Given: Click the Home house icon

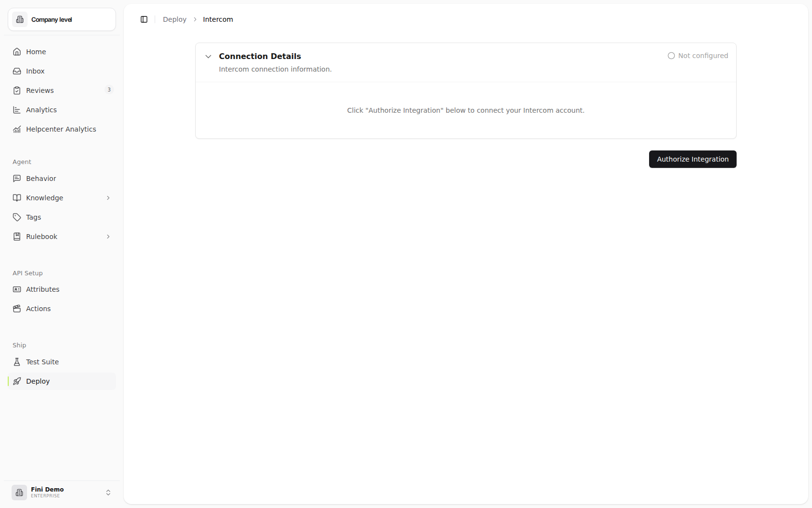Looking at the screenshot, I should coord(17,52).
